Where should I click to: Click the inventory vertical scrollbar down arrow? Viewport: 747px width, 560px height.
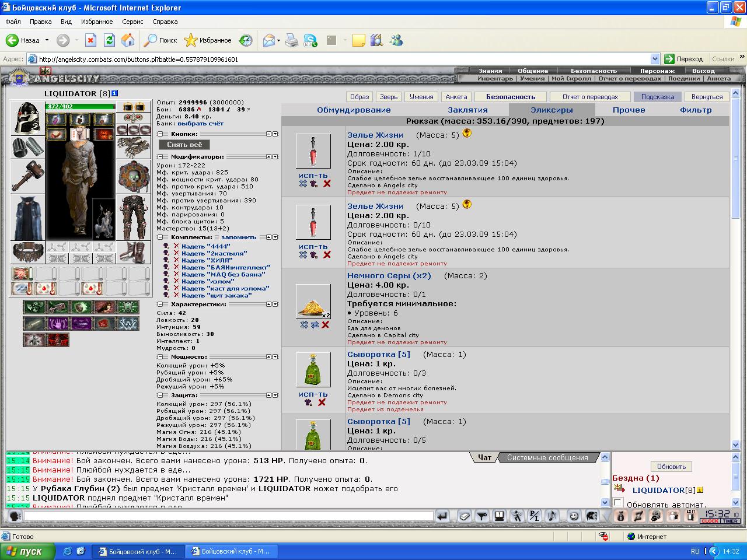click(x=735, y=444)
